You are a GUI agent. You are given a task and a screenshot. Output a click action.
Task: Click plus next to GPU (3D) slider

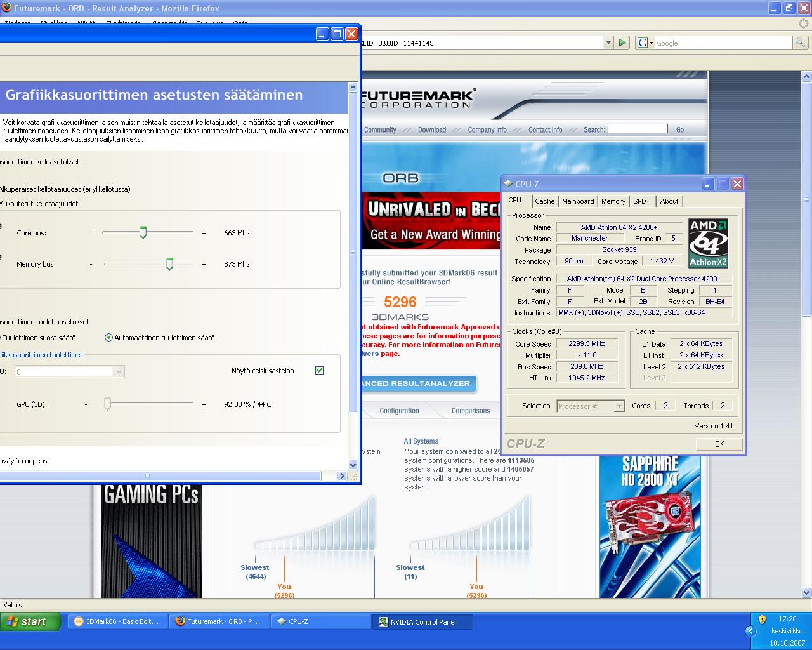[204, 404]
